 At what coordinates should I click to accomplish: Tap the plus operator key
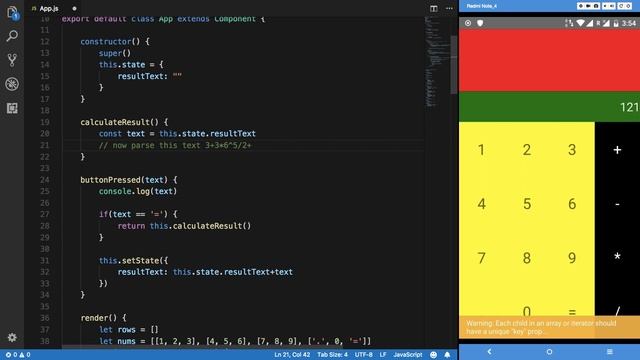617,150
